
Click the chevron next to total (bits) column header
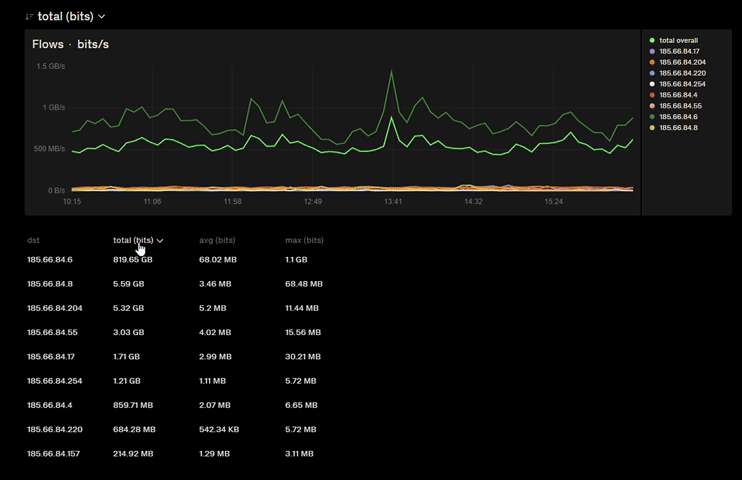pos(160,241)
